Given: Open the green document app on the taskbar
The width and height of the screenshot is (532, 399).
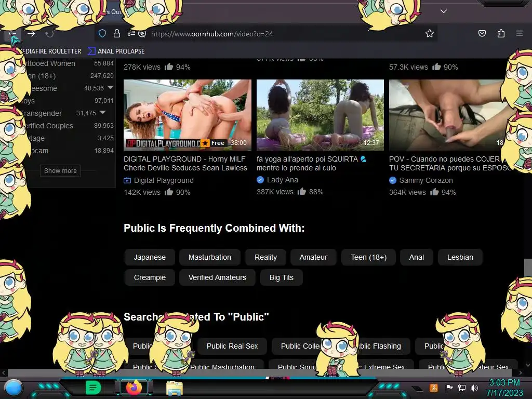Looking at the screenshot, I should (93, 388).
